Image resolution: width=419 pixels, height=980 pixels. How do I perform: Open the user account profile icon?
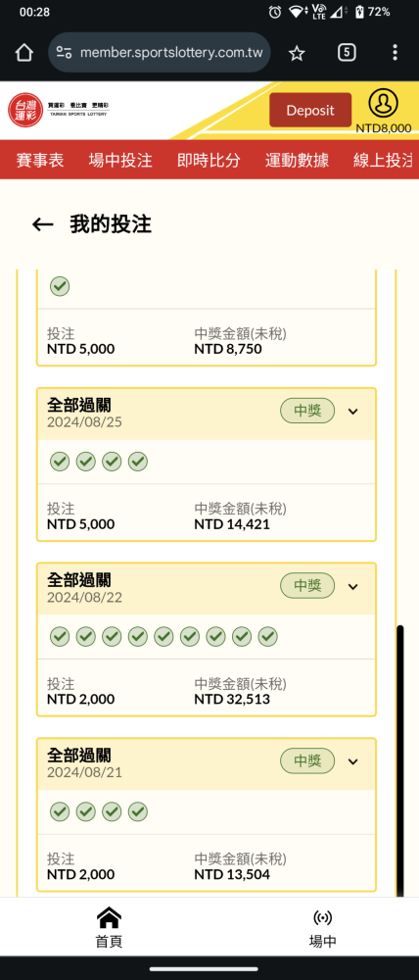tap(383, 104)
